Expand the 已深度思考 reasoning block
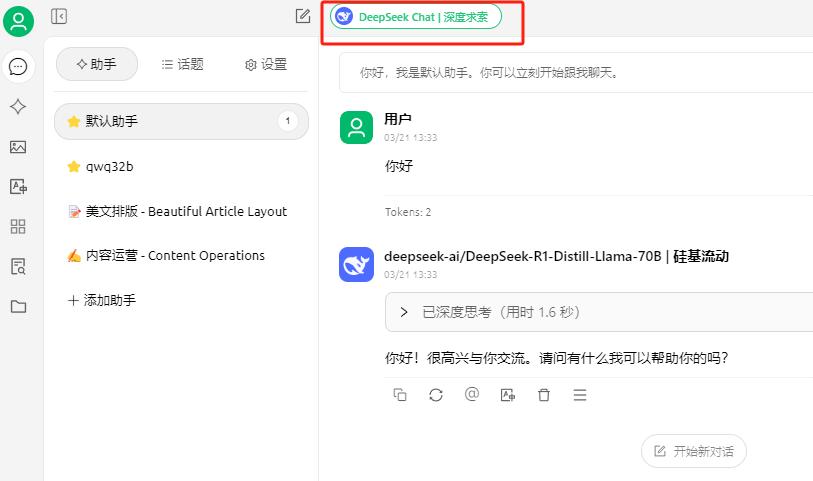 point(404,312)
